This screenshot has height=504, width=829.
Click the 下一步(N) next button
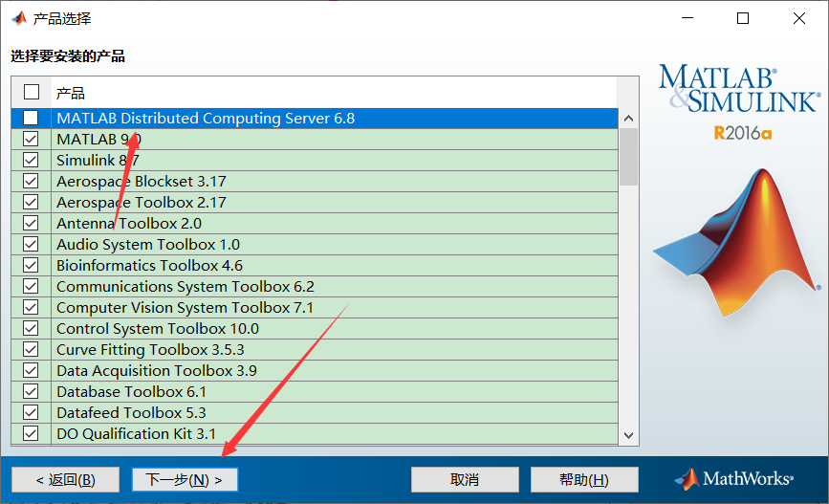185,480
